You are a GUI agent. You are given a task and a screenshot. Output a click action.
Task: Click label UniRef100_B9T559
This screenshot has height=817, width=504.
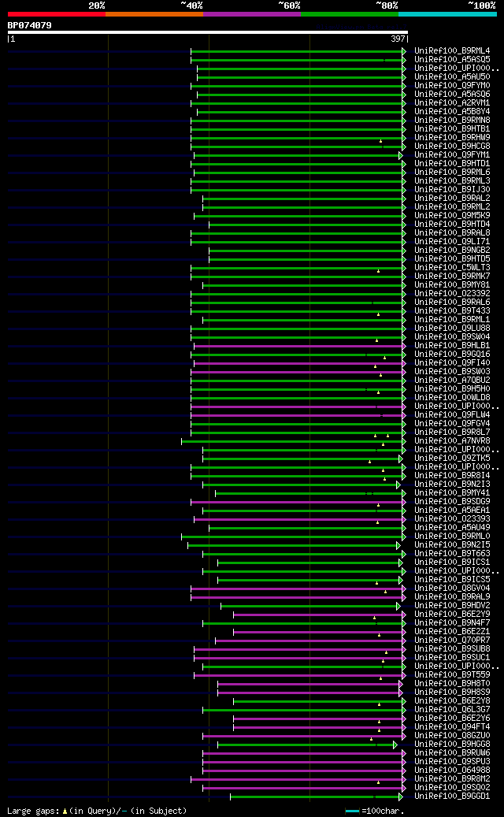453,674
